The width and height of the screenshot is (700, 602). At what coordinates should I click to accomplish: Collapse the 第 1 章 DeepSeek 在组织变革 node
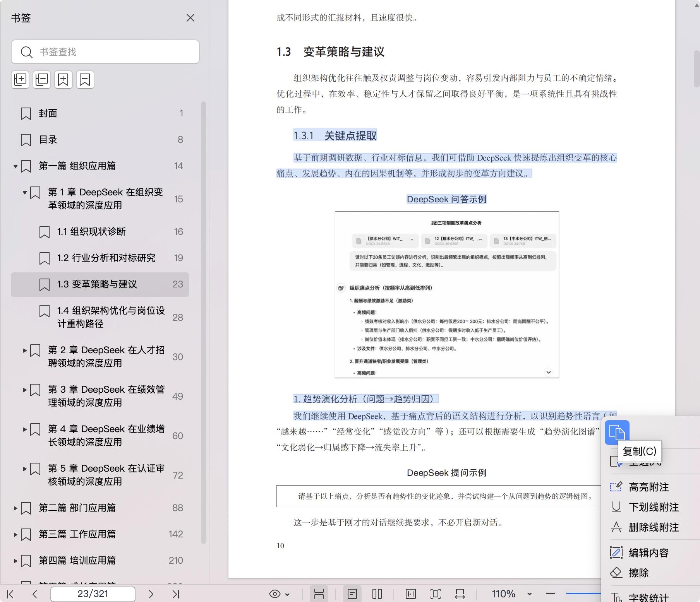tap(25, 192)
